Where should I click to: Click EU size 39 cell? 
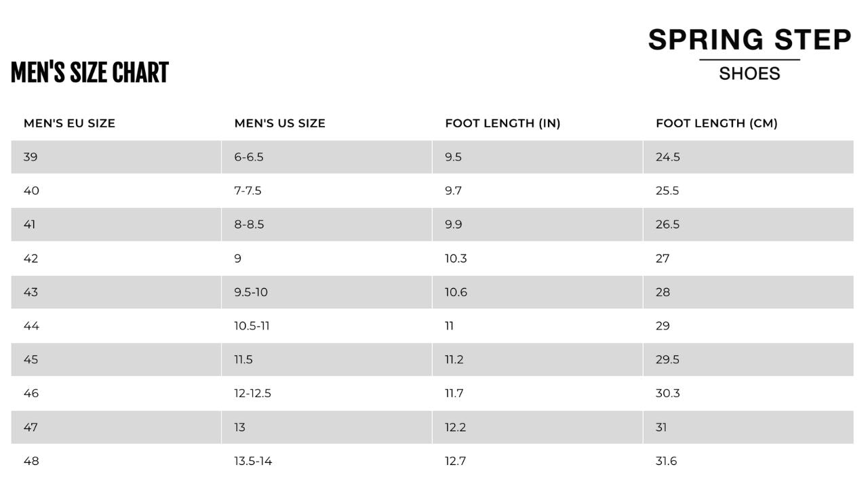pyautogui.click(x=31, y=157)
